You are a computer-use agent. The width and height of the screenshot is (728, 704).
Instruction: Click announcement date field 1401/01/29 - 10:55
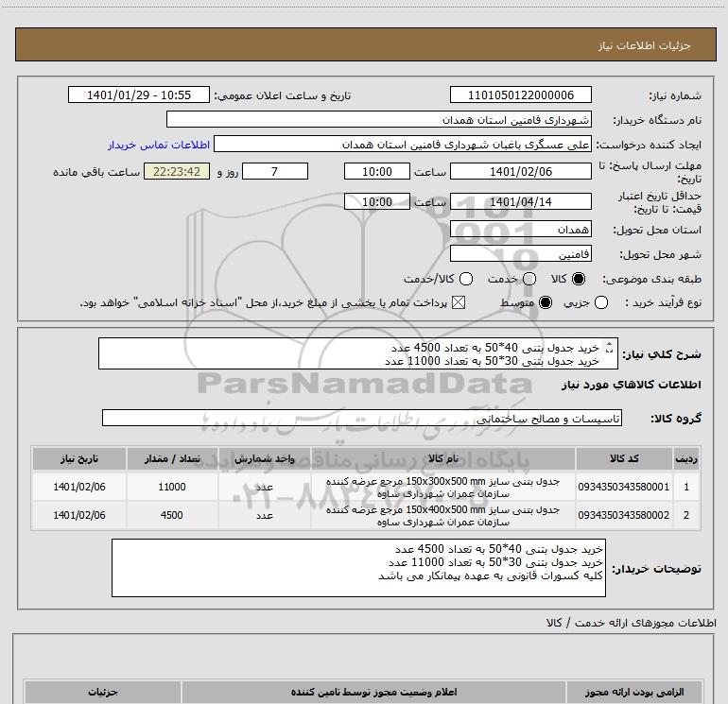139,94
